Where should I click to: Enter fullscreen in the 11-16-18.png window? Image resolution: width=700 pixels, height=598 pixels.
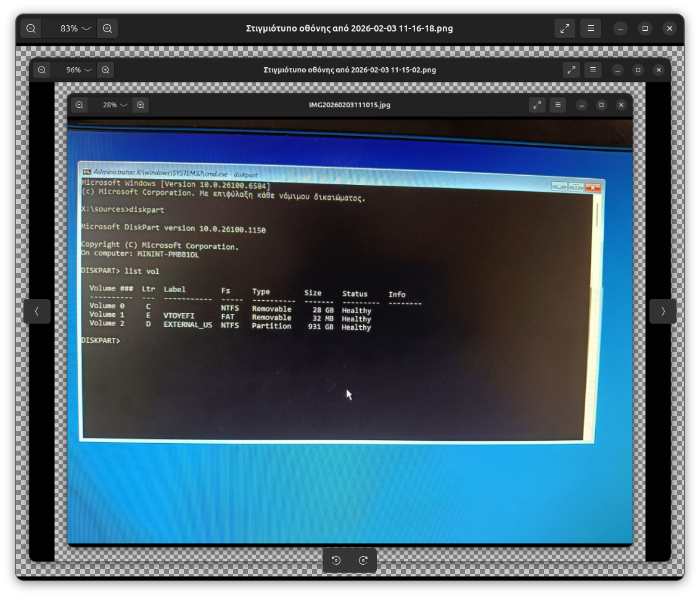(564, 28)
